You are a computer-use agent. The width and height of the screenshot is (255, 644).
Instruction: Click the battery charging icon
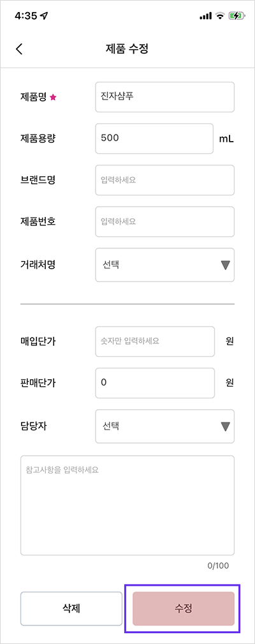point(238,16)
